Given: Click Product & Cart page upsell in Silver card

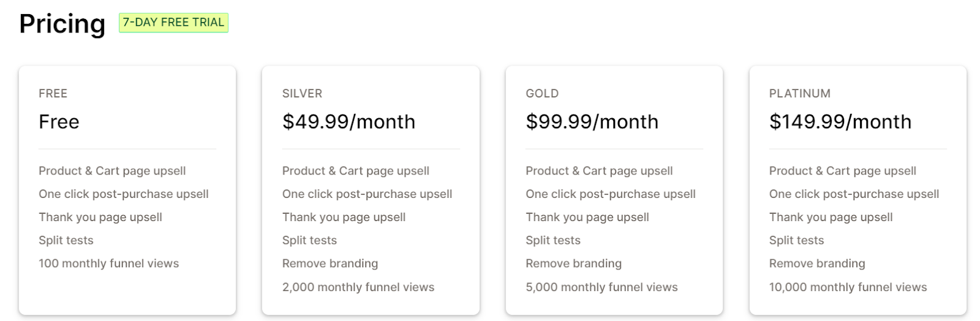Looking at the screenshot, I should 356,171.
